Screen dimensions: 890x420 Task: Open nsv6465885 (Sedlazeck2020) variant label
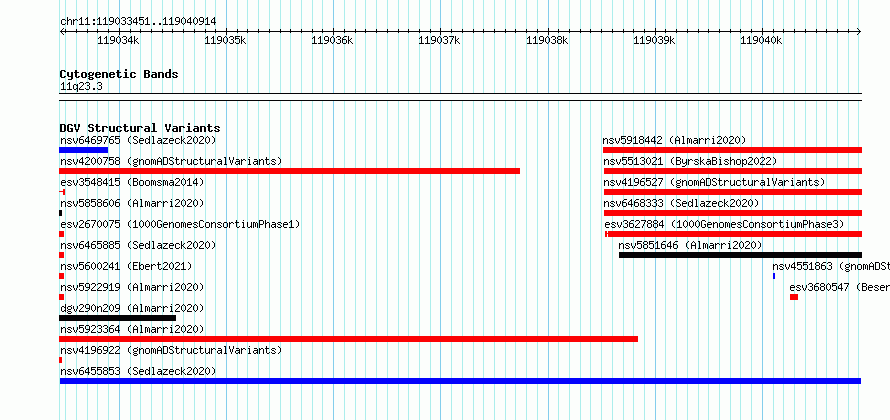(x=138, y=245)
